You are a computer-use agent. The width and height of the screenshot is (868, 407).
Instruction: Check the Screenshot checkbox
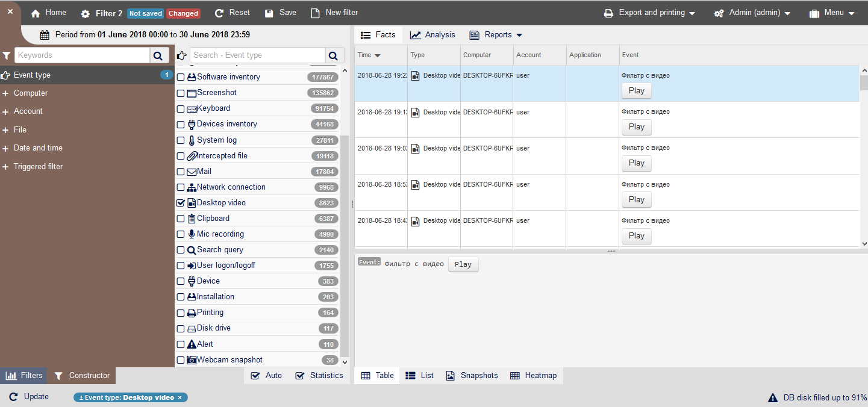pyautogui.click(x=181, y=93)
